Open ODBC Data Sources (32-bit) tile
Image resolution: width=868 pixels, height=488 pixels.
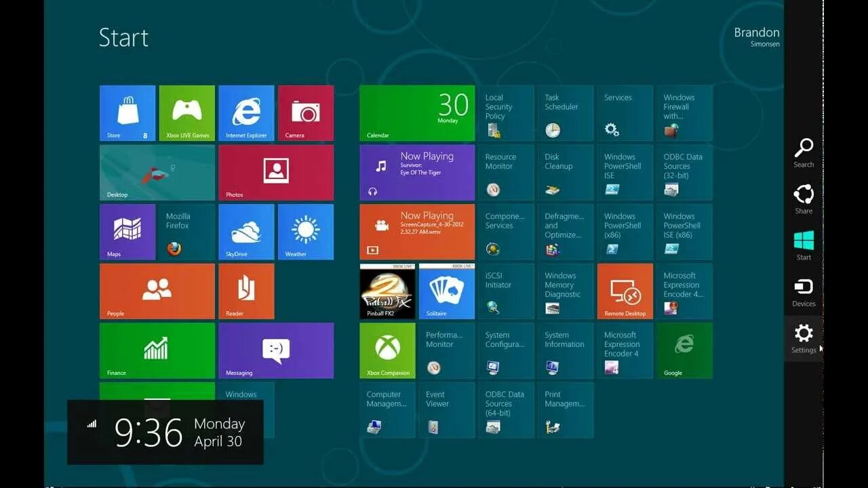click(684, 173)
